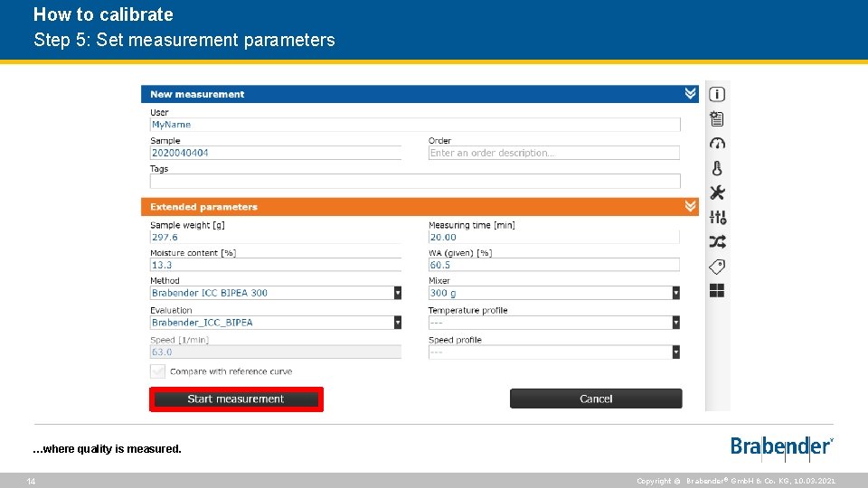Open the Evaluation dropdown
Screen dimensions: 868x488
[x=275, y=322]
